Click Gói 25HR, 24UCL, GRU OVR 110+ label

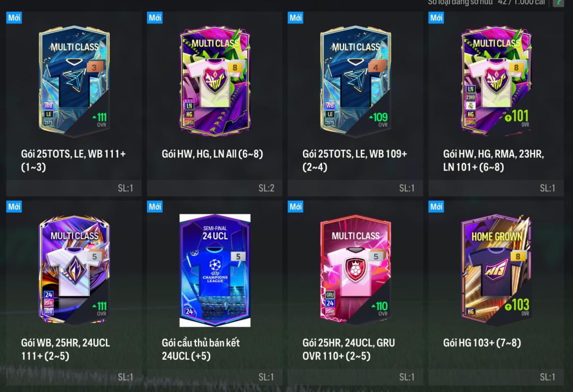[x=348, y=349]
